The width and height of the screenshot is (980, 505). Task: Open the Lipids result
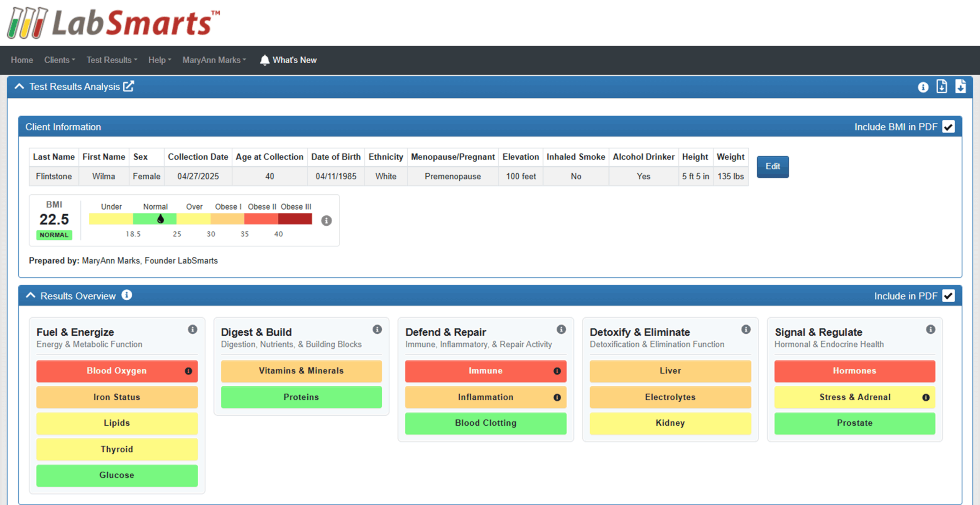point(117,423)
